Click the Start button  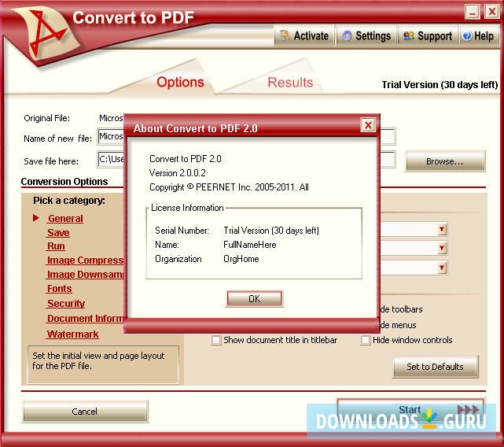tap(410, 409)
